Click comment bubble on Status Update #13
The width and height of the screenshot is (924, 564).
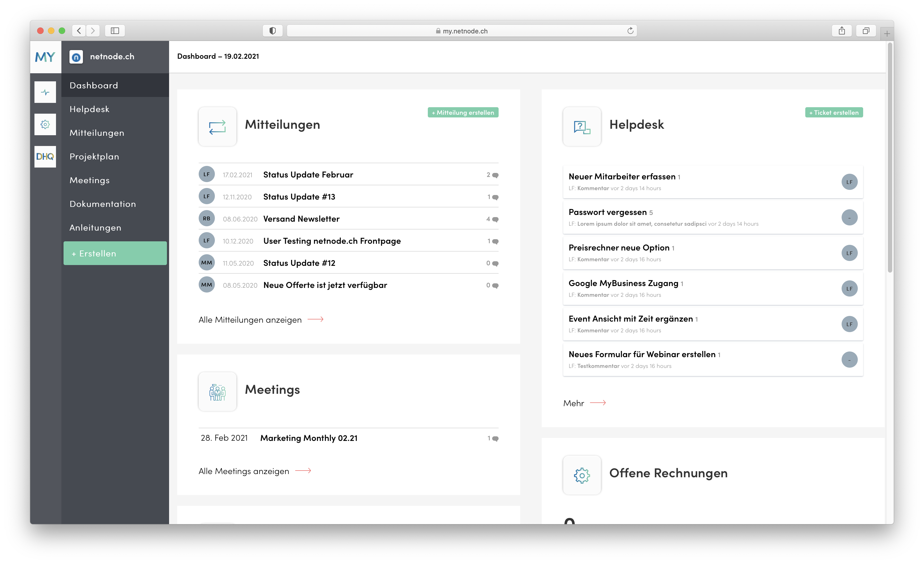pyautogui.click(x=495, y=197)
